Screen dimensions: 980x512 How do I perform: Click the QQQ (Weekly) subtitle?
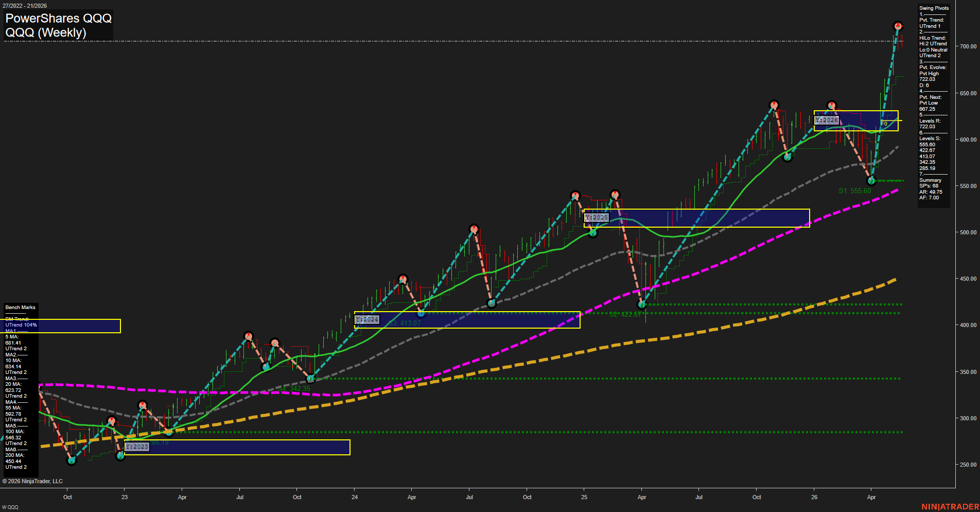coord(46,32)
